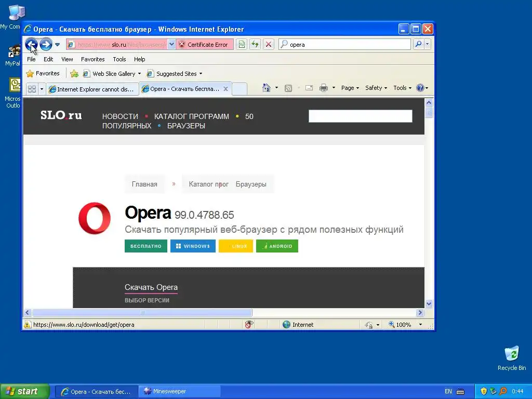
Task: Open the Tools menu in menu bar
Action: (x=119, y=59)
